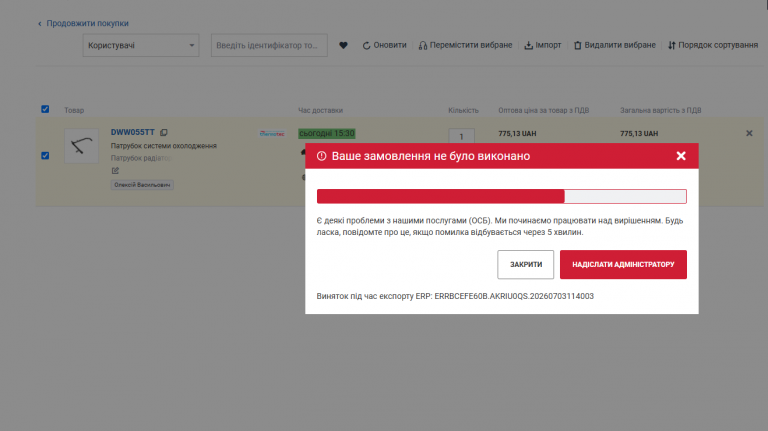The width and height of the screenshot is (768, 431).
Task: Copy the DWW055TT part number icon
Action: (x=164, y=132)
